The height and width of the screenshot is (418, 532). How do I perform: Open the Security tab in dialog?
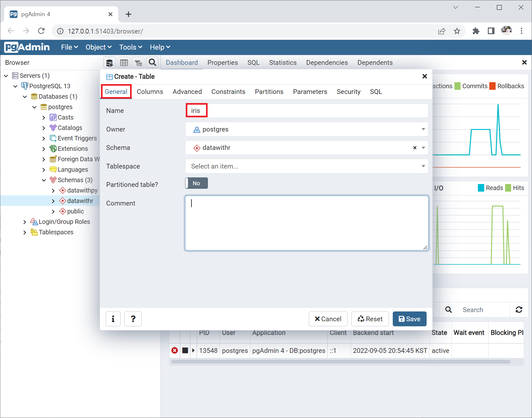click(348, 92)
